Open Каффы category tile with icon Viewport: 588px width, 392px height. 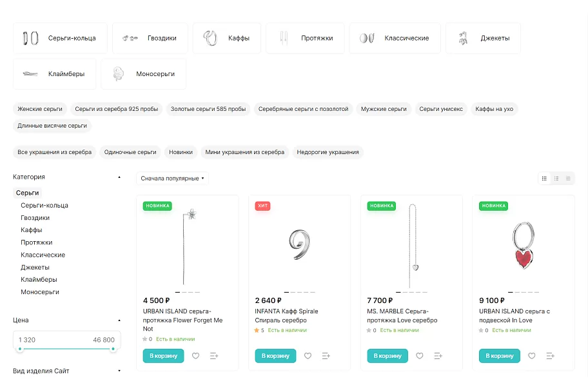[226, 38]
